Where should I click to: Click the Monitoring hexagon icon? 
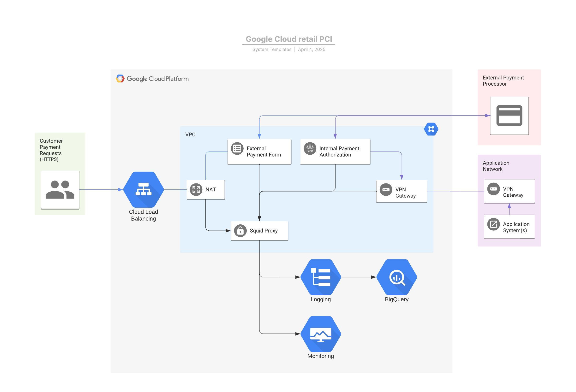[x=320, y=333]
